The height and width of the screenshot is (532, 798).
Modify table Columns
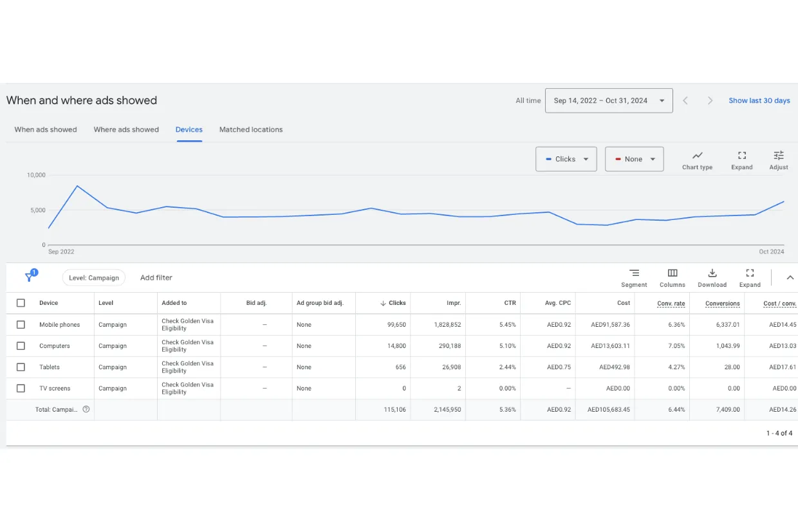tap(673, 278)
